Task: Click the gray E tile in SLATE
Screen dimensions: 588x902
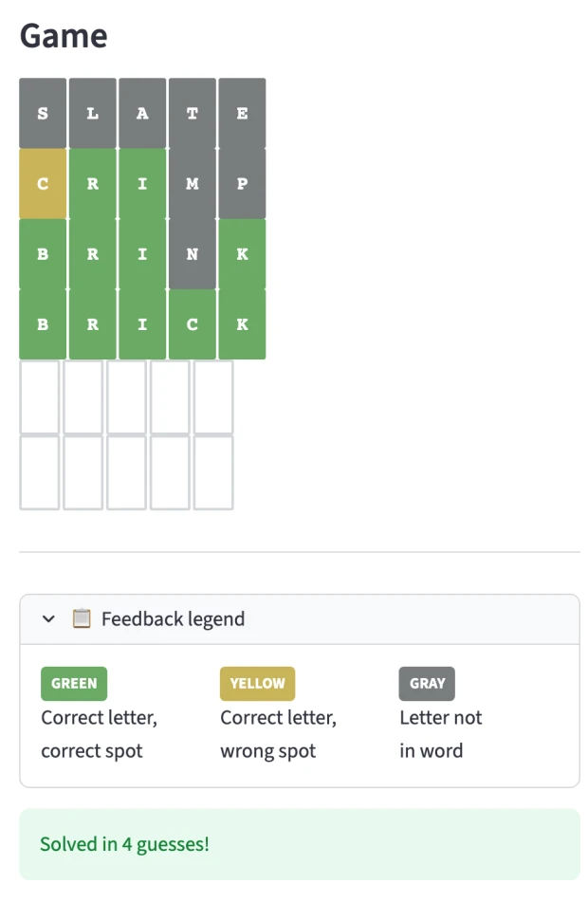Action: 242,113
